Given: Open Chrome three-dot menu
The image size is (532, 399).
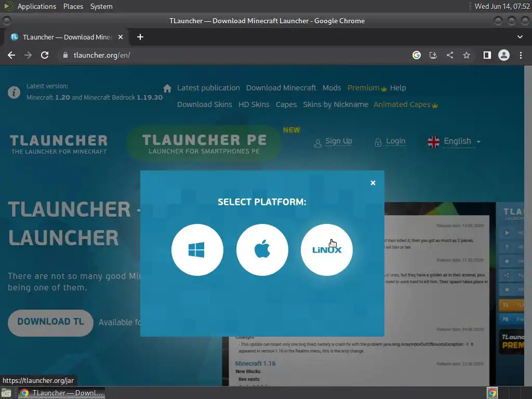Looking at the screenshot, I should 521,55.
